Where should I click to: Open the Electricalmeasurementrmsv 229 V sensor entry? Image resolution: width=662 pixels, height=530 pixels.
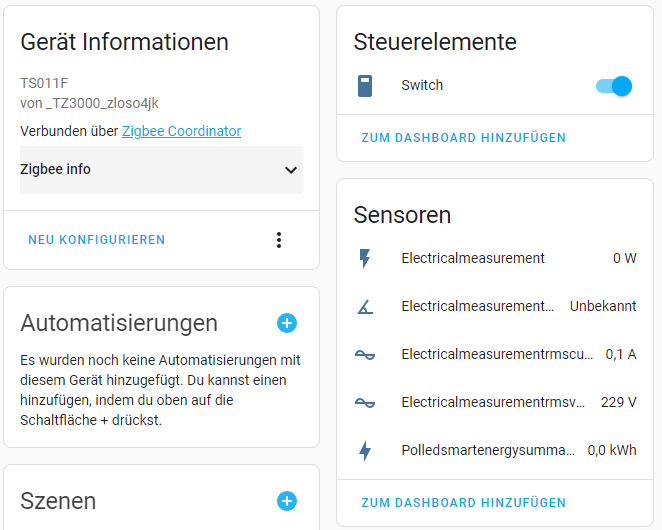point(495,402)
